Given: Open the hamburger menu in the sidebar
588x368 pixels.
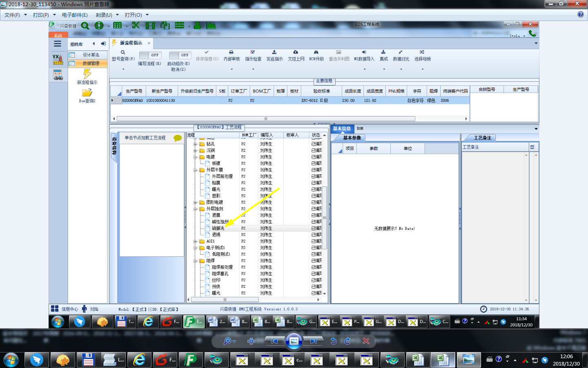Looking at the screenshot, I should pos(58,44).
